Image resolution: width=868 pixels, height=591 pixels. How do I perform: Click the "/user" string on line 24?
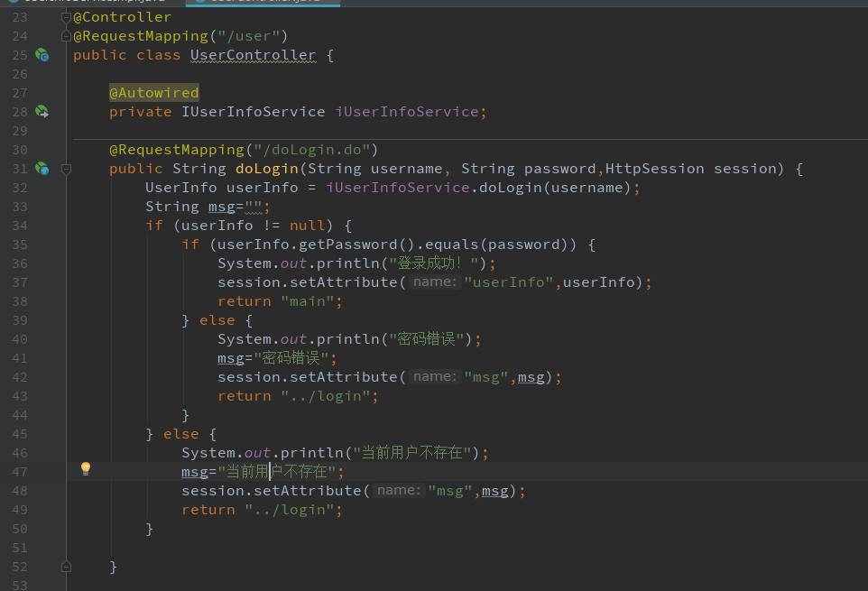click(x=249, y=36)
